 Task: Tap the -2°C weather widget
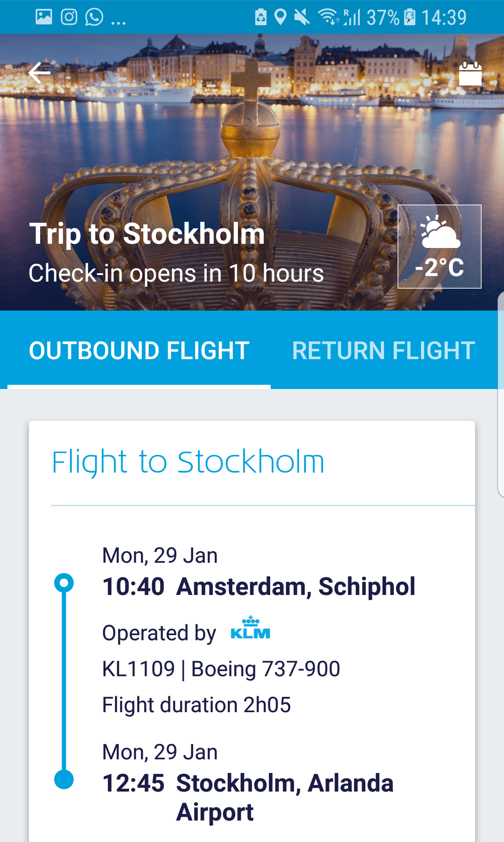[x=439, y=247]
